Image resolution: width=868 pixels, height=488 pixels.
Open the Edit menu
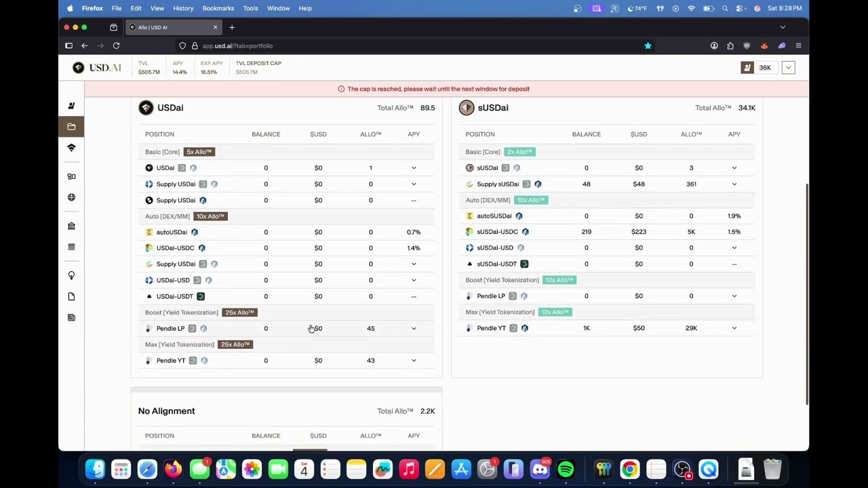(136, 8)
